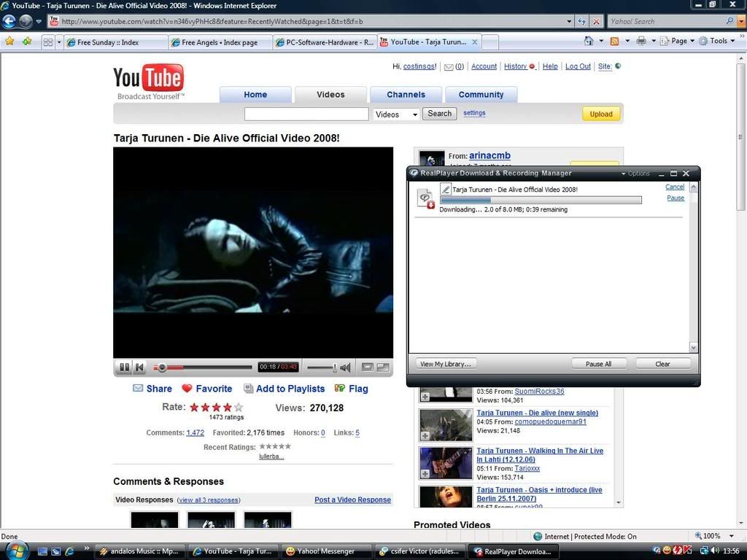Click the Share envelope icon
Screen dimensions: 747x560
[138, 389]
